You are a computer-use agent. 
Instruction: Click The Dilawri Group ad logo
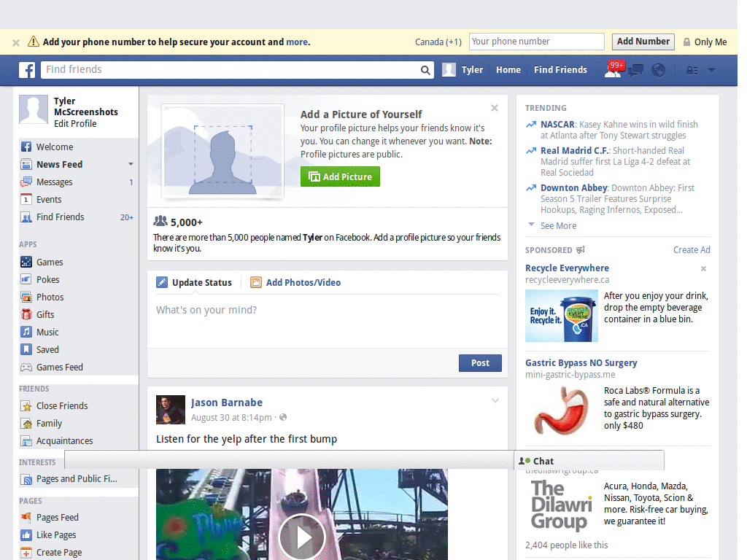(561, 505)
